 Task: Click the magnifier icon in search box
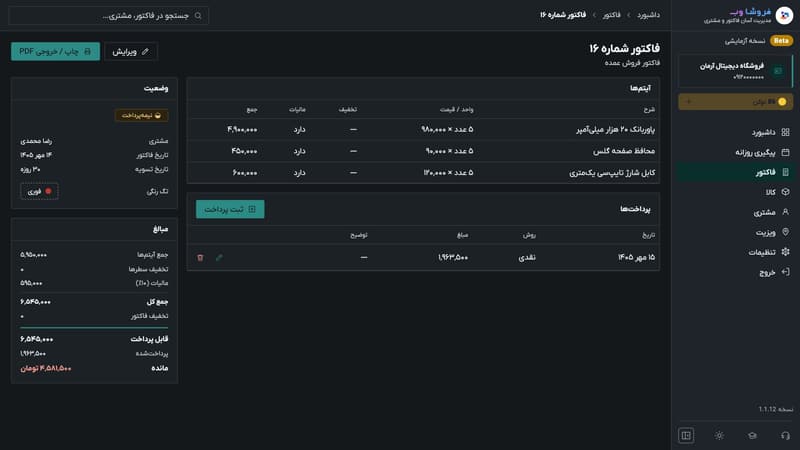198,16
